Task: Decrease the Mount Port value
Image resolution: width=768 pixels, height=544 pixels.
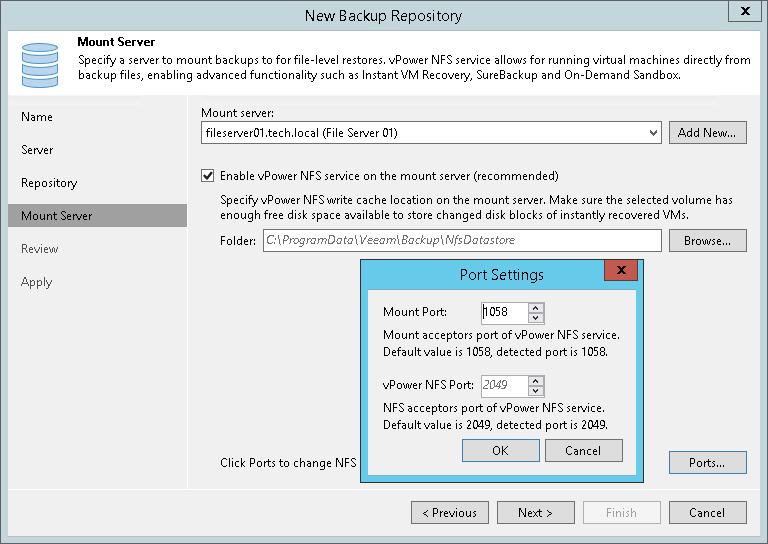Action: point(536,317)
